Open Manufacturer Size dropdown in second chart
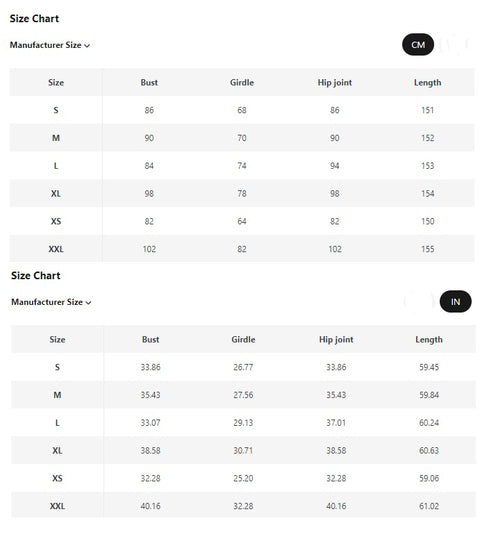 [51, 302]
